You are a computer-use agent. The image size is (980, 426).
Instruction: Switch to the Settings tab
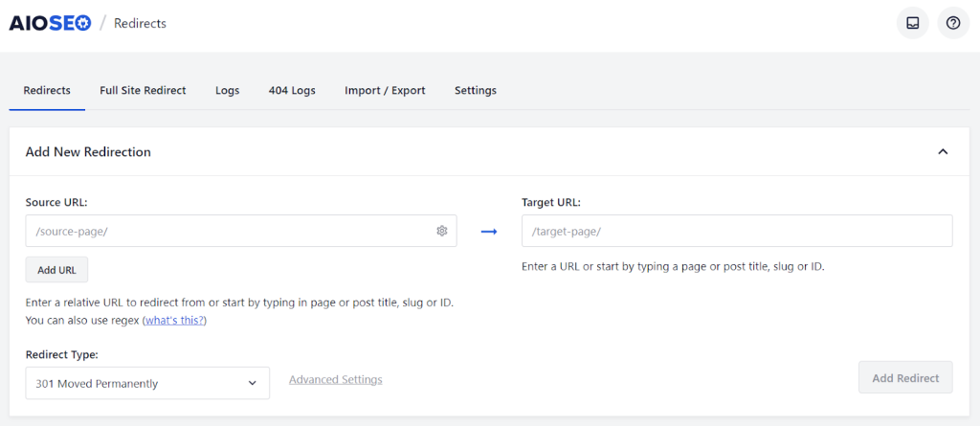pyautogui.click(x=475, y=90)
